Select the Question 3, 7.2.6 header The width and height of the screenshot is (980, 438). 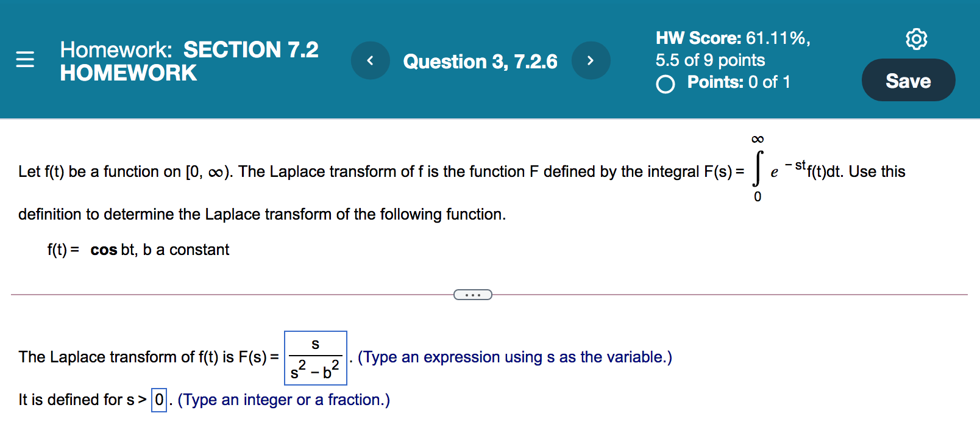(x=480, y=61)
